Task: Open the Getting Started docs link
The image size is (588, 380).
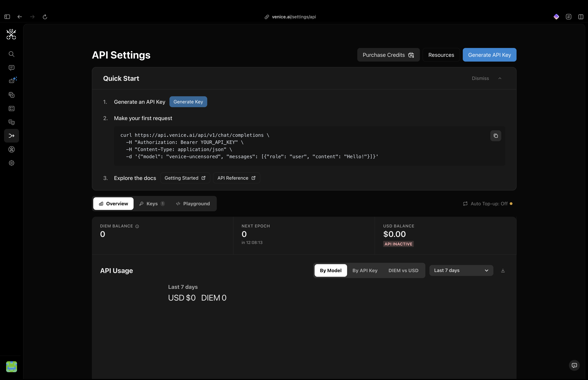Action: (185, 178)
